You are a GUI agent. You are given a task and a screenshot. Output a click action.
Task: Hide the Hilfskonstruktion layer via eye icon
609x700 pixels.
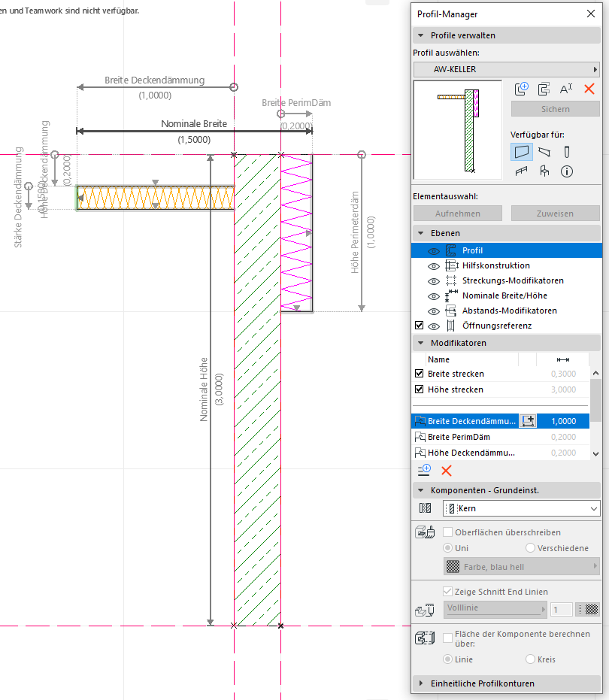[434, 266]
